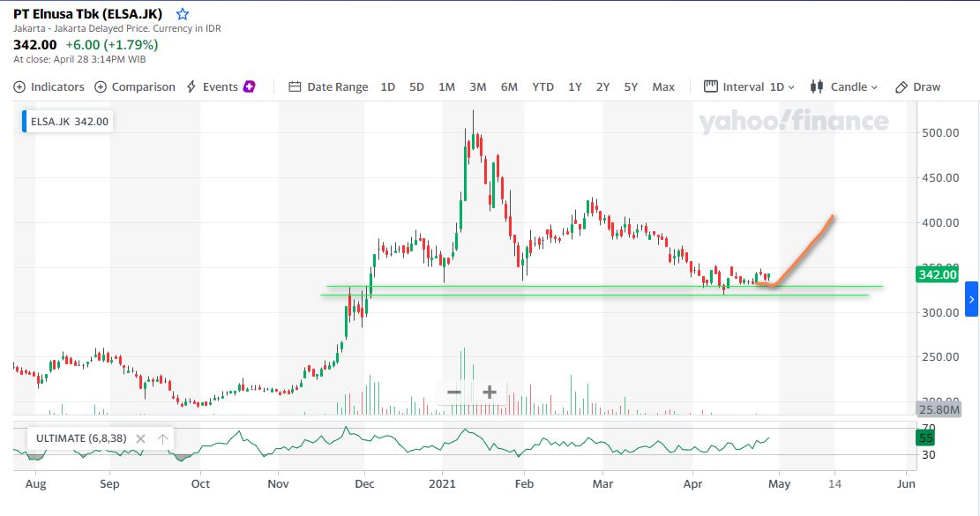Click the ULTIMATE (6,8,38) indicator label
980x516 pixels.
pos(81,438)
